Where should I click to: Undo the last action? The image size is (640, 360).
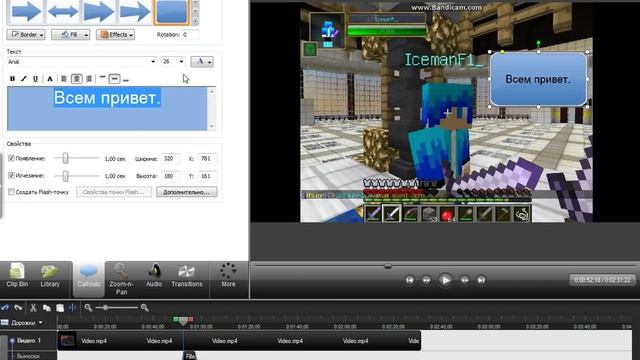coord(5,307)
